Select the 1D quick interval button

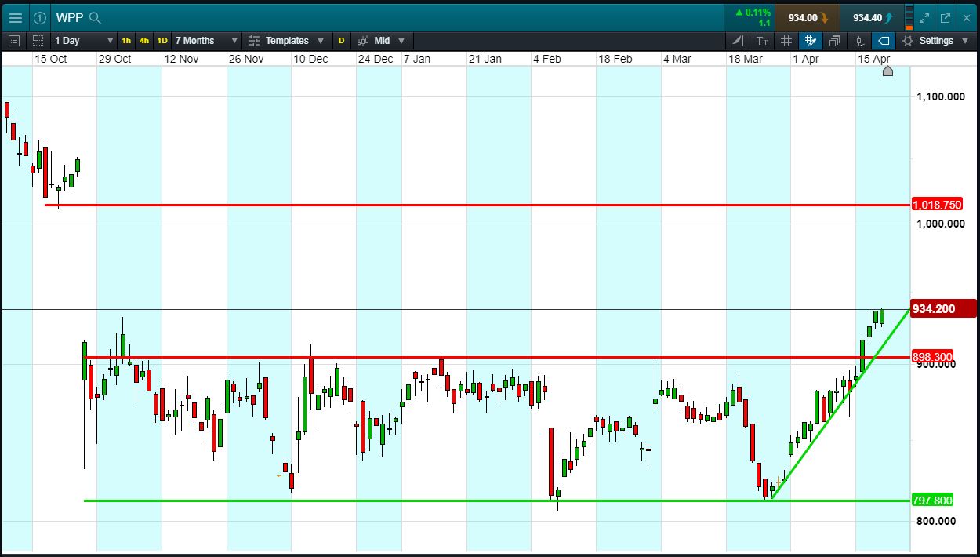coord(162,41)
